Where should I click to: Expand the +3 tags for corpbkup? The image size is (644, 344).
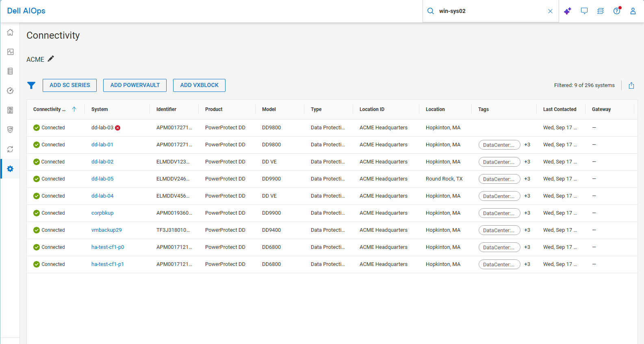[x=527, y=213]
